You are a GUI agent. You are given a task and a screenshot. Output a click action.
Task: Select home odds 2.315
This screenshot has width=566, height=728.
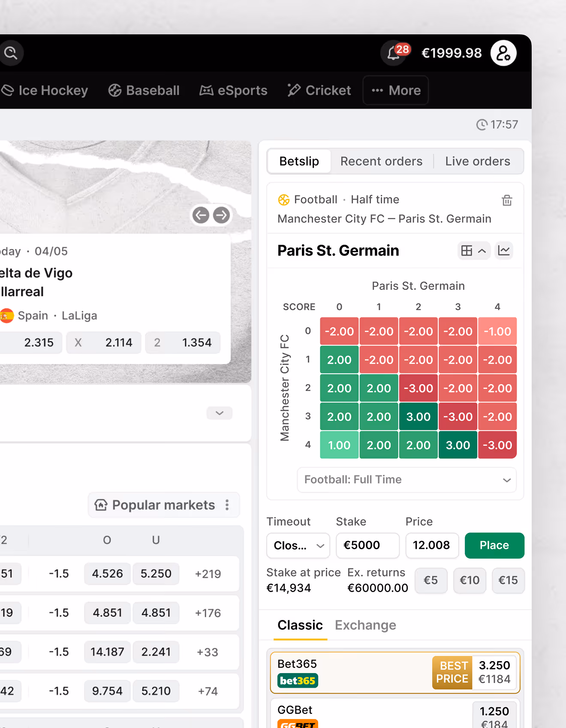point(31,343)
